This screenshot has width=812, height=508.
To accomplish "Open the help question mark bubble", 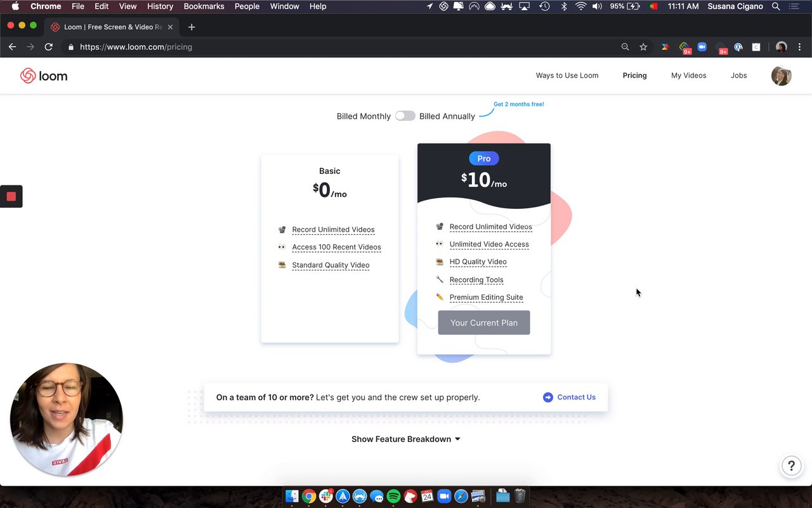I will (x=791, y=466).
